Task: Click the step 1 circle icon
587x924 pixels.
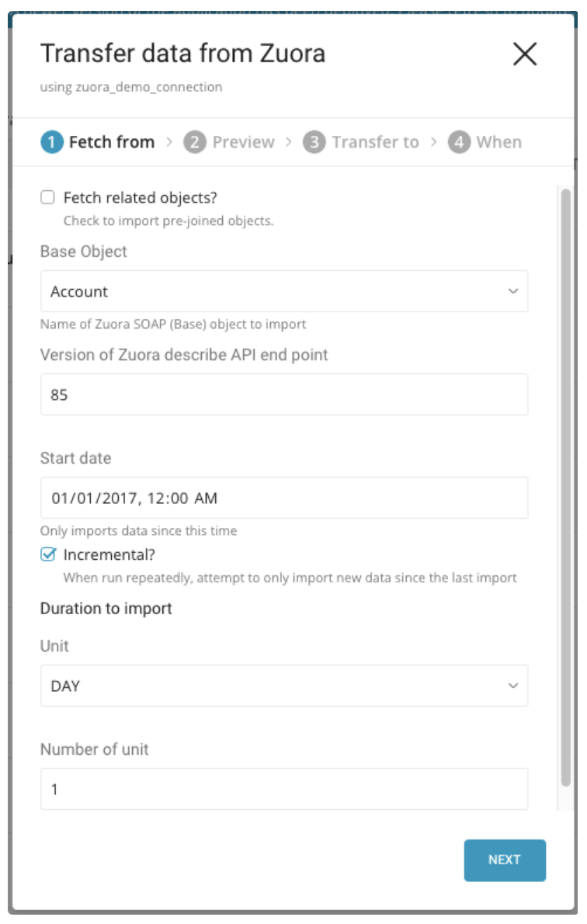Action: 51,142
